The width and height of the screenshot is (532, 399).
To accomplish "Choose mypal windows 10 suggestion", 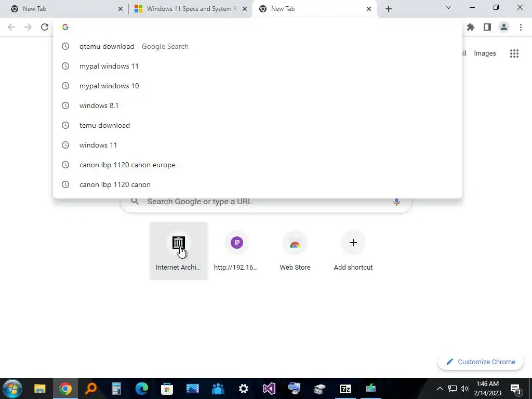I will click(258, 86).
